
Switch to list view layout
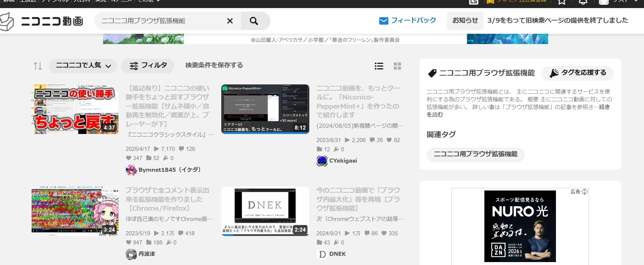(379, 66)
